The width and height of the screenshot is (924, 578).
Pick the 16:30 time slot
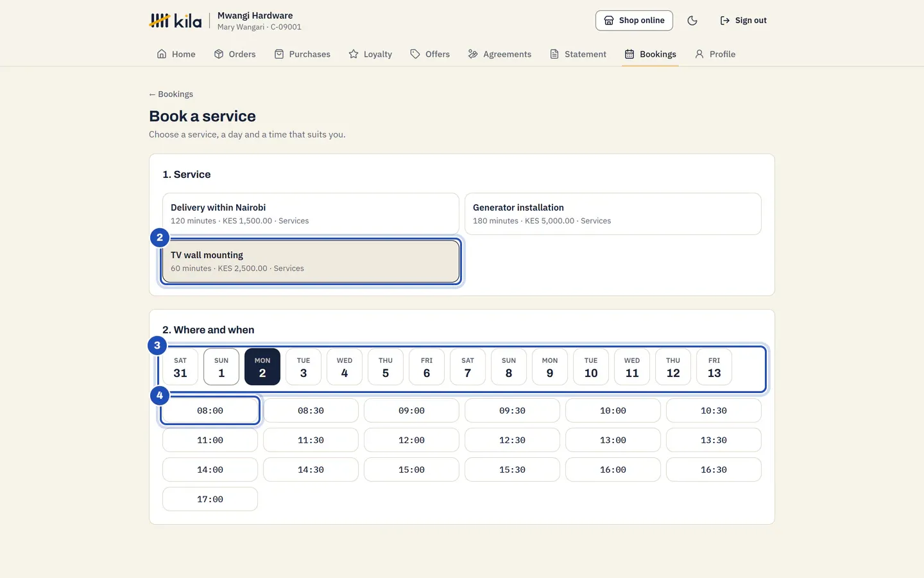(714, 469)
